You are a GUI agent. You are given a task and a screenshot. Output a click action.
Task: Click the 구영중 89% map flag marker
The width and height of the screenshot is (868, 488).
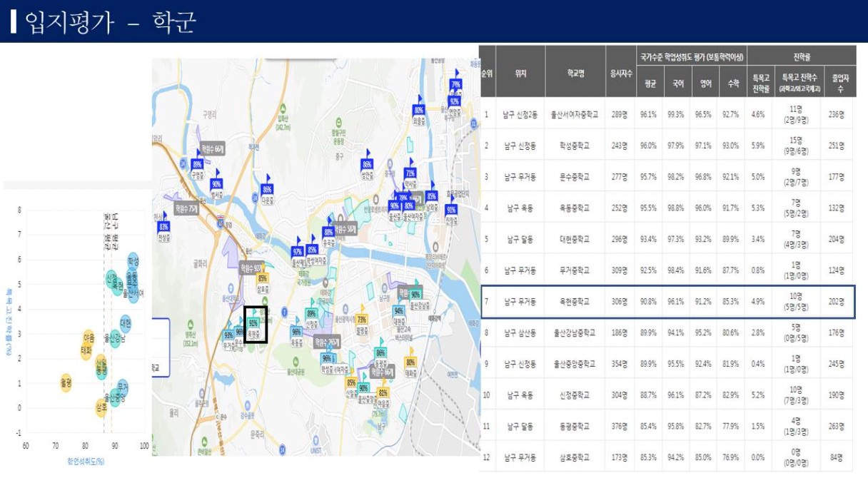[198, 166]
